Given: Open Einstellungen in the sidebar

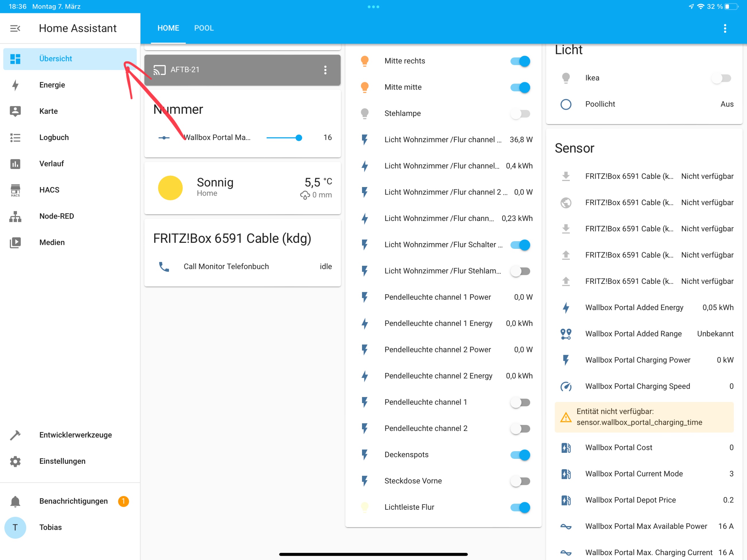Looking at the screenshot, I should coord(70,461).
